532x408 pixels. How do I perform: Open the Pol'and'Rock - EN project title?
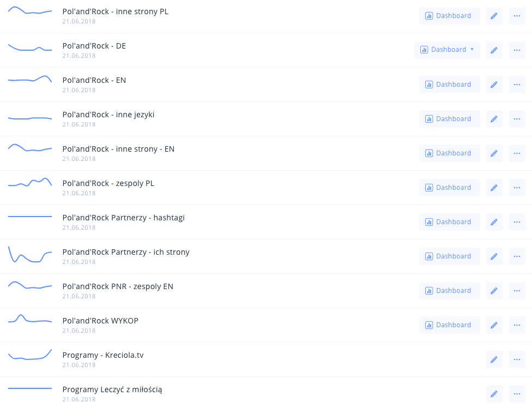[x=94, y=80]
